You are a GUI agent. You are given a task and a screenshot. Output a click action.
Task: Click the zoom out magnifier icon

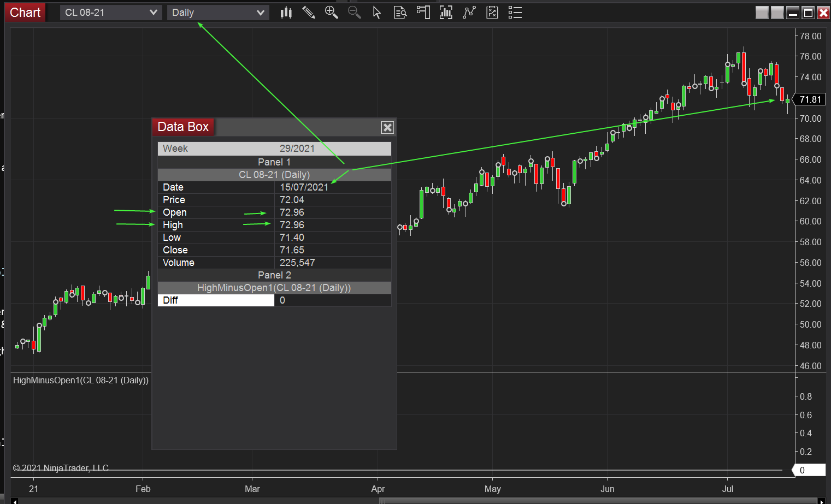point(354,13)
